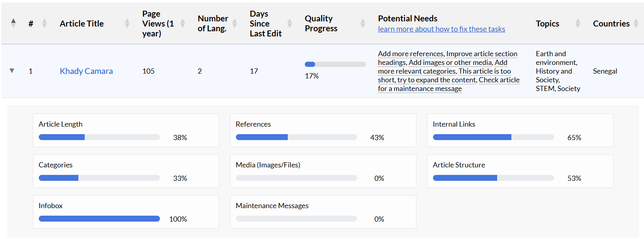The height and width of the screenshot is (239, 644).
Task: Sort by Page Views (1 year)
Action: (x=182, y=23)
